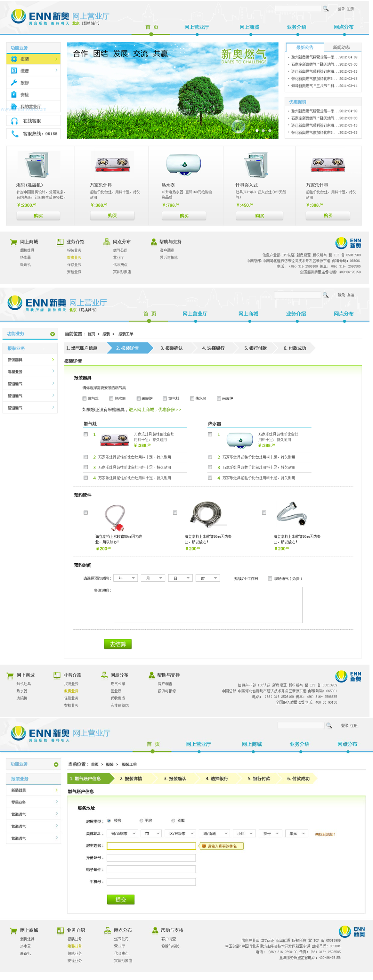Click the 身份证号 input field
Image resolution: width=373 pixels, height=980 pixels.
pos(151,858)
